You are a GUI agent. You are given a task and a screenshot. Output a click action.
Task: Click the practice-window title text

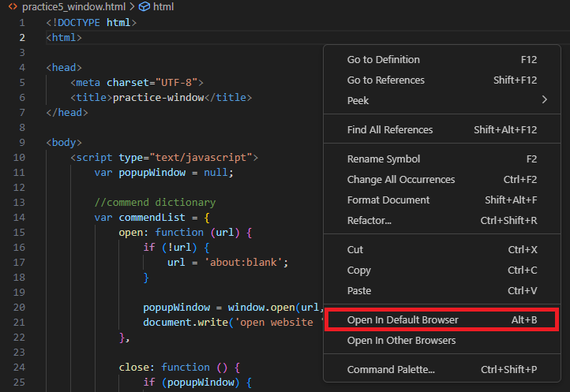click(x=159, y=97)
